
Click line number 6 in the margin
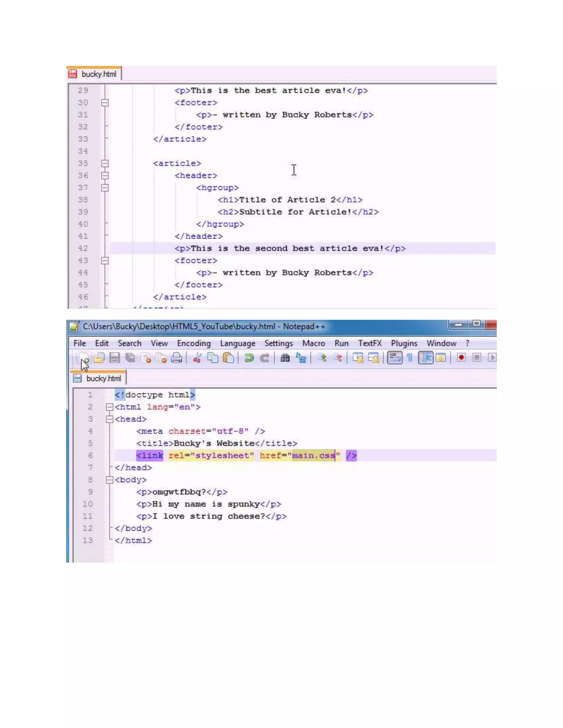90,455
